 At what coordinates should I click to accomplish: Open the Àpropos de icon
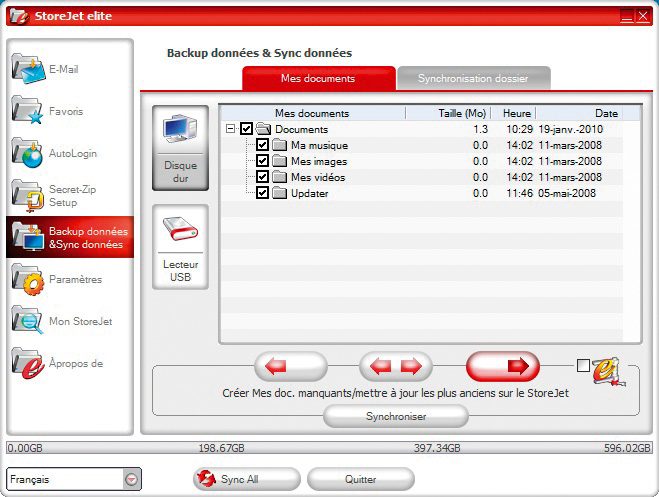(29, 364)
